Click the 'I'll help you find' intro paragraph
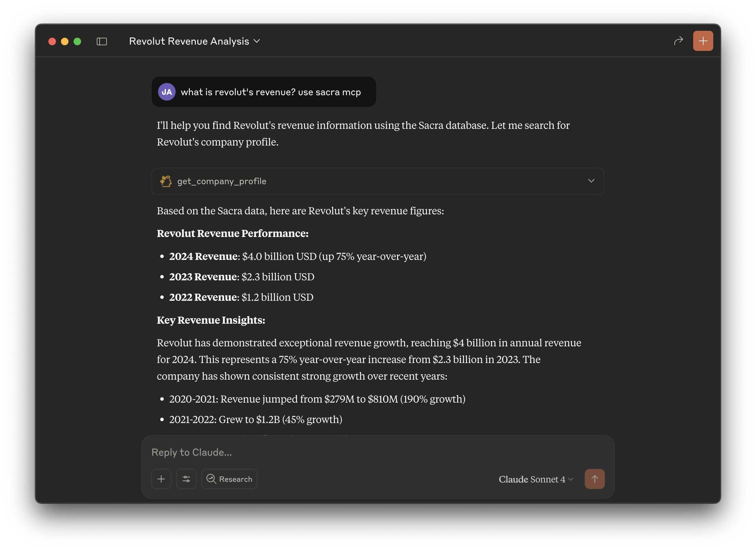Image resolution: width=756 pixels, height=550 pixels. (363, 133)
